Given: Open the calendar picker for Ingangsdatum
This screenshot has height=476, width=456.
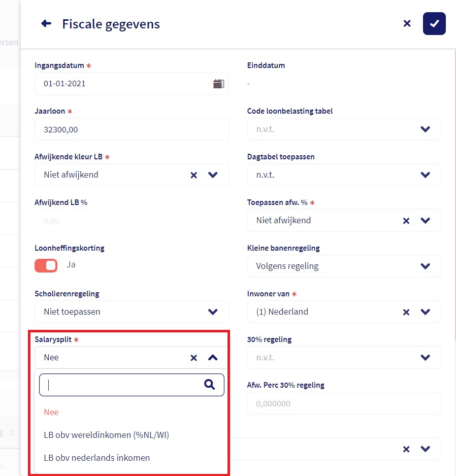Looking at the screenshot, I should 218,84.
